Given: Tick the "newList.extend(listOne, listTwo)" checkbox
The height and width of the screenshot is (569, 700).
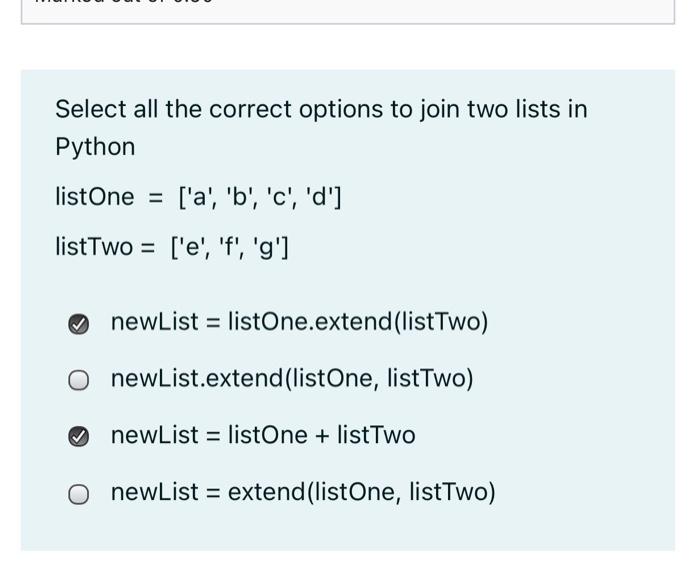Looking at the screenshot, I should (x=79, y=380).
